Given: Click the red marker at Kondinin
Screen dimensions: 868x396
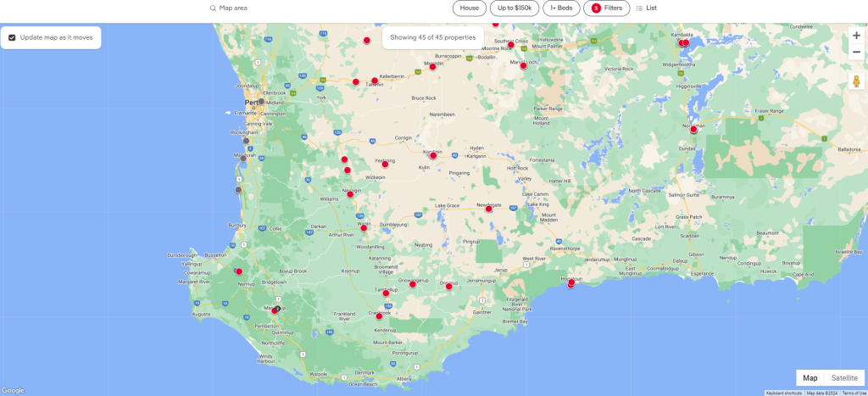Looking at the screenshot, I should pyautogui.click(x=433, y=155).
